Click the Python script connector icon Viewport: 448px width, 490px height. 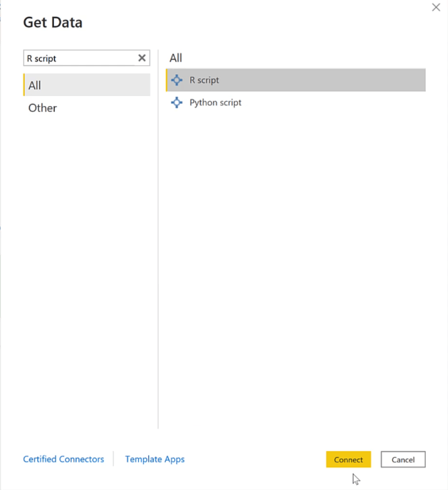pos(177,103)
